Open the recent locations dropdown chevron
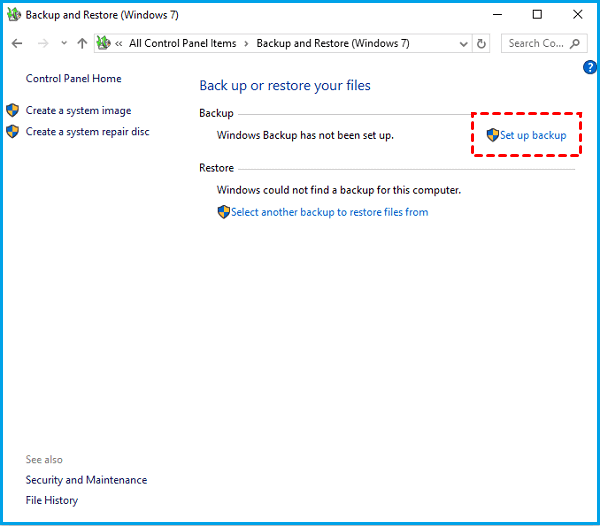Screen dimensions: 600x526 pos(64,43)
